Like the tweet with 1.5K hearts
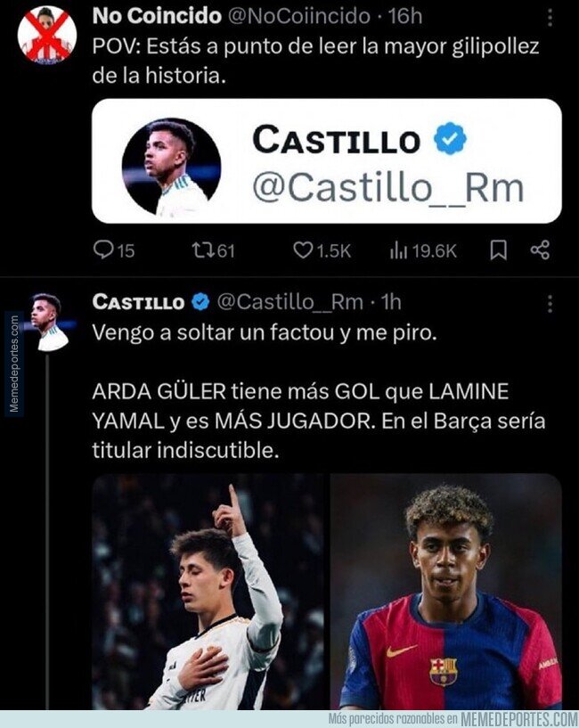This screenshot has height=728, width=579. click(x=304, y=250)
